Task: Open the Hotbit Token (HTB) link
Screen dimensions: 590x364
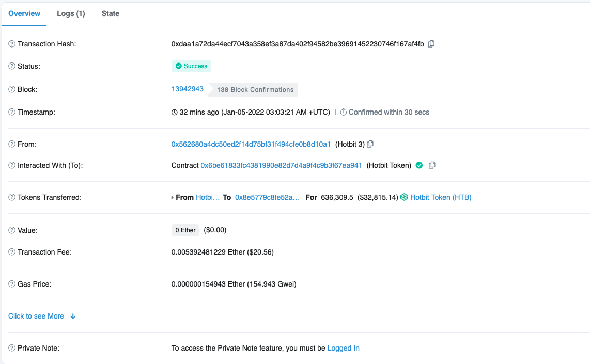Action: click(440, 197)
